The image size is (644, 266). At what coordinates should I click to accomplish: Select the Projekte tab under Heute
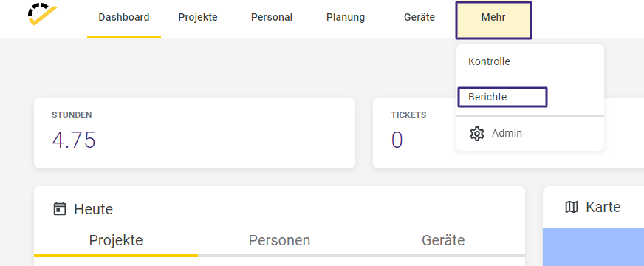[116, 241]
